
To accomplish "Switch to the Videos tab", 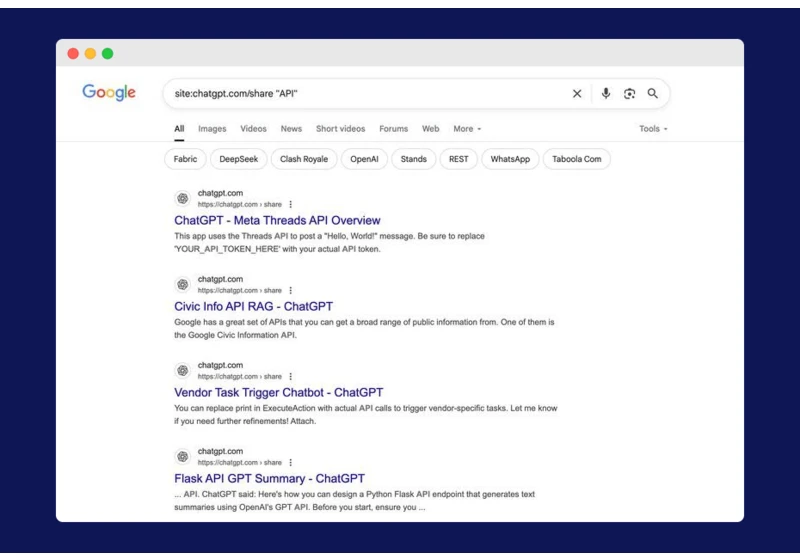I will [x=254, y=129].
